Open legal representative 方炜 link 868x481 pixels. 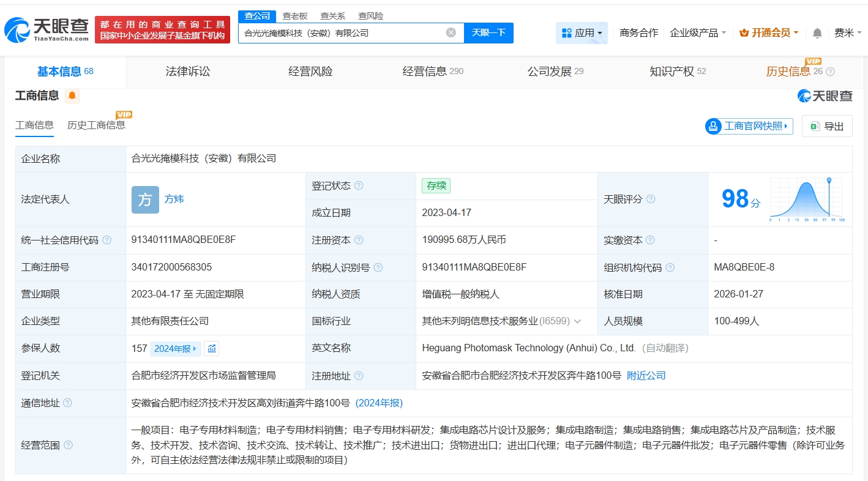point(174,199)
